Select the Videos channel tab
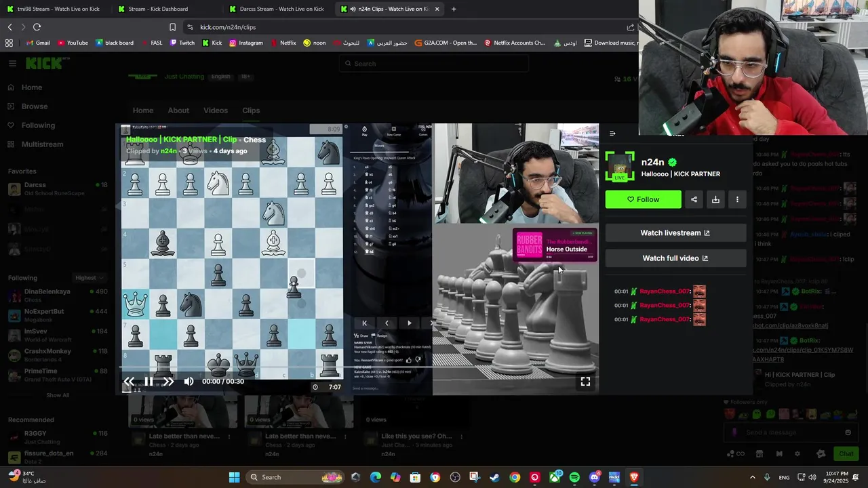The height and width of the screenshot is (488, 868). pyautogui.click(x=216, y=110)
